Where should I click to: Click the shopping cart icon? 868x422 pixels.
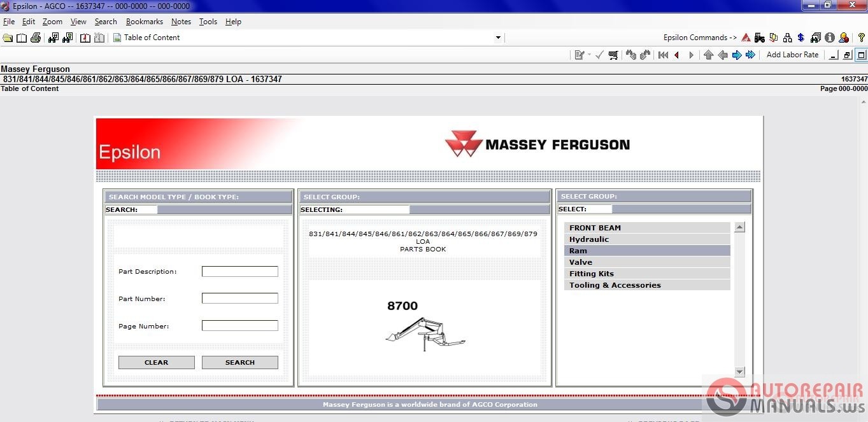coord(613,55)
